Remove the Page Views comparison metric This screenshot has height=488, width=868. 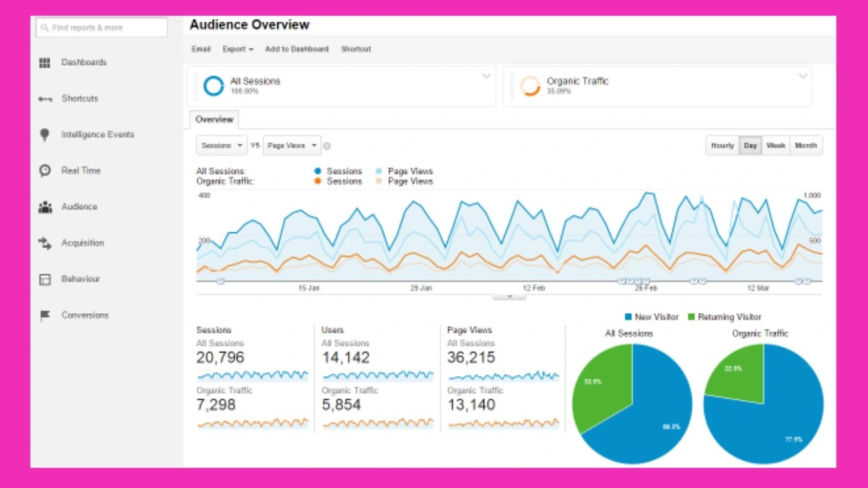327,146
